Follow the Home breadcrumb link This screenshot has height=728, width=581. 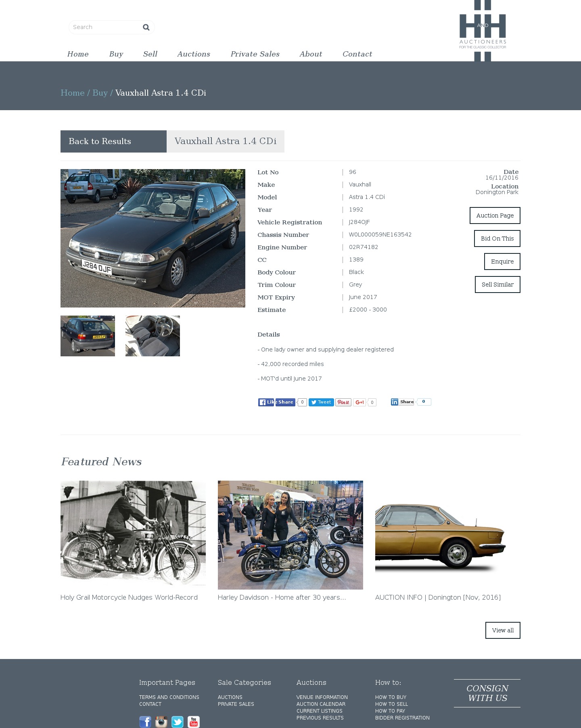(73, 93)
